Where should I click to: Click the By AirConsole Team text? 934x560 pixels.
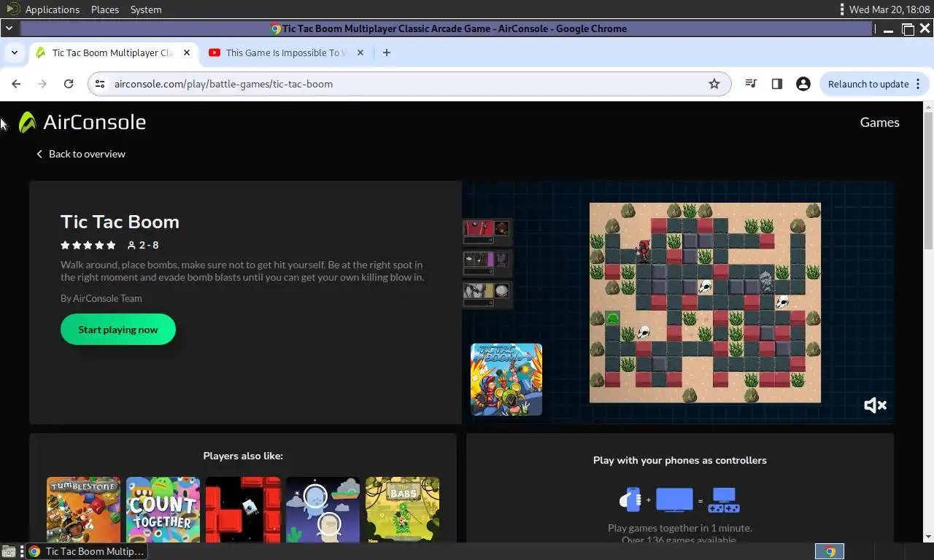click(101, 298)
